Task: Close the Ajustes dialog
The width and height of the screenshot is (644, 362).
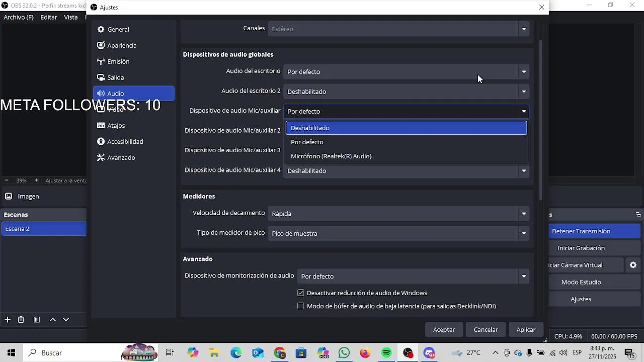Action: point(541,7)
